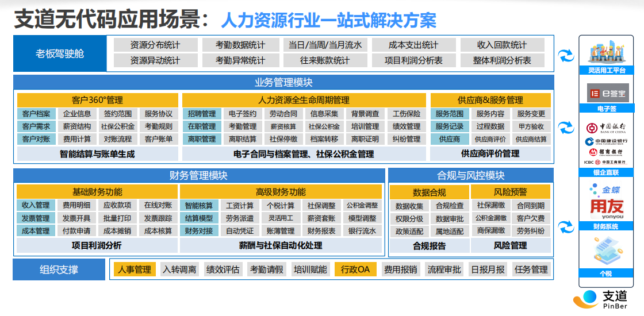Click 资源分布统计 box

coord(155,45)
